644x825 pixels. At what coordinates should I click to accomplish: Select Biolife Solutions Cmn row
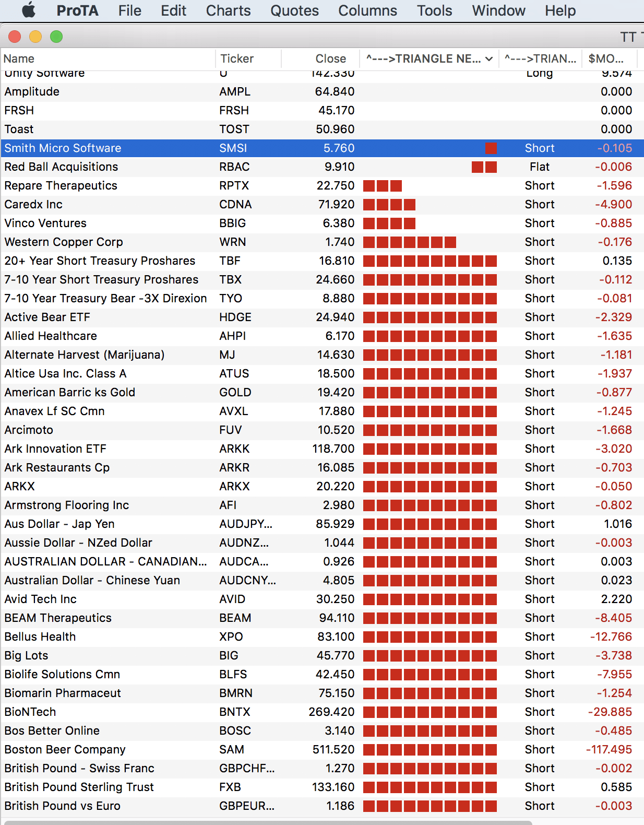click(322, 675)
